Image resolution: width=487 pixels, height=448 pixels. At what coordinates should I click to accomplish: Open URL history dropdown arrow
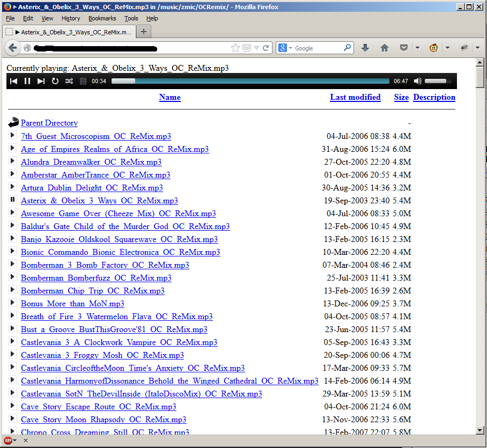tap(256, 48)
